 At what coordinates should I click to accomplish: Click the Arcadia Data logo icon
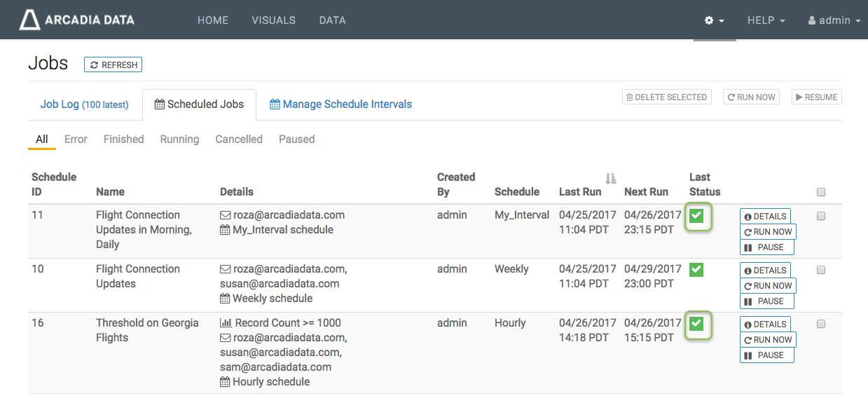click(x=29, y=20)
